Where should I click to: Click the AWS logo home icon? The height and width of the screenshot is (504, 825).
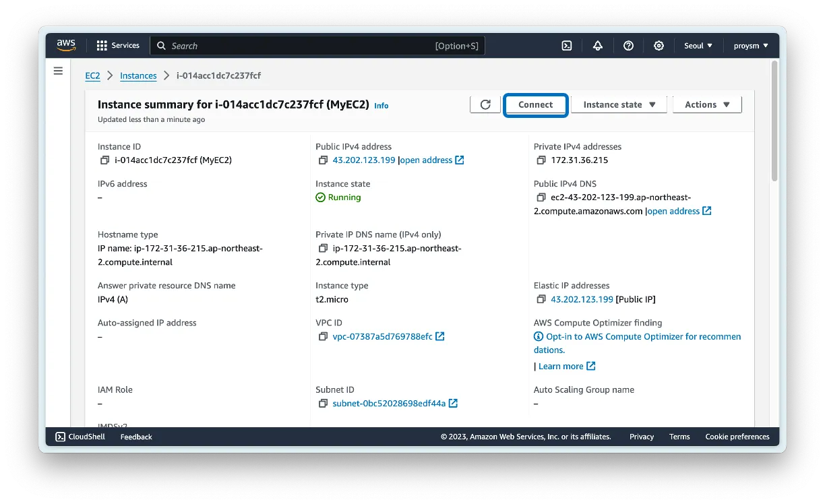[66, 45]
